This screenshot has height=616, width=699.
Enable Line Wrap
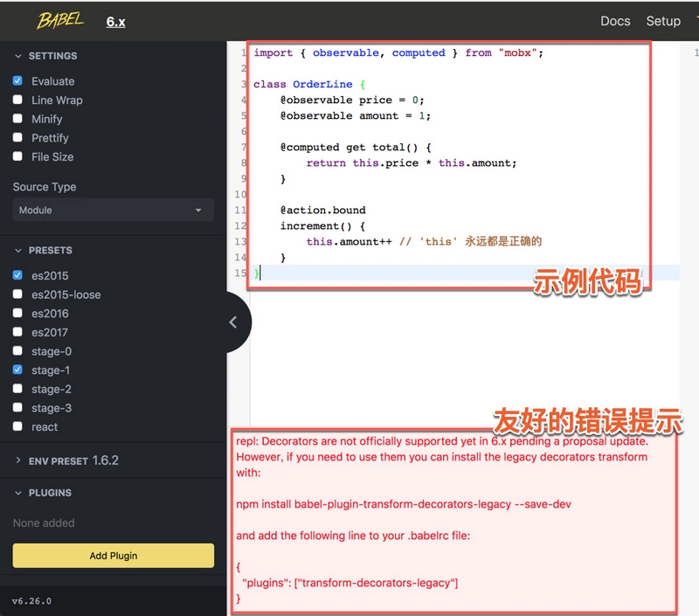click(17, 100)
